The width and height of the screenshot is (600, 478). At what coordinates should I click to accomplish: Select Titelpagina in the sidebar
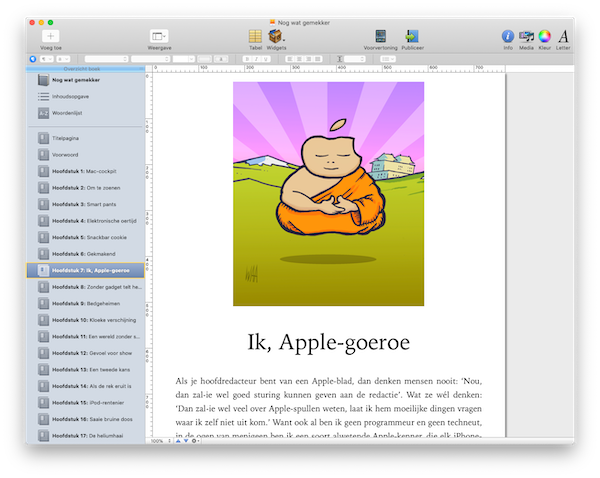pos(85,138)
